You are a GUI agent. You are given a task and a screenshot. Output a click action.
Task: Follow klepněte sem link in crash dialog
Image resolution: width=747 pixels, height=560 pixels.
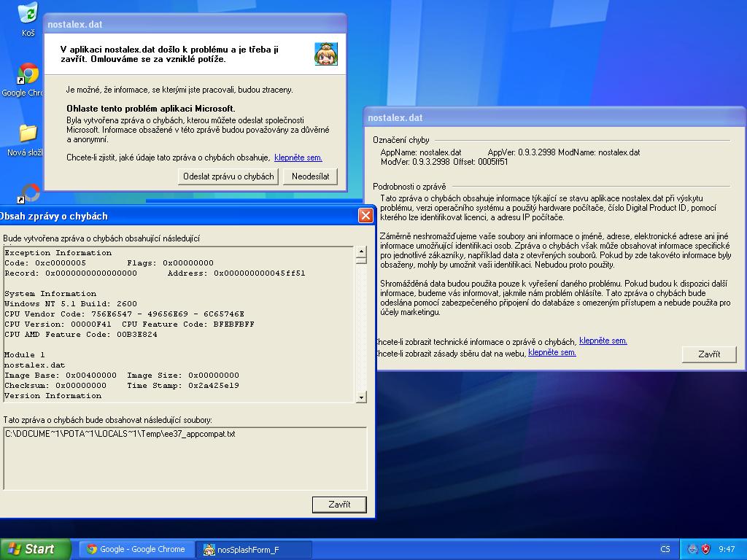point(298,157)
